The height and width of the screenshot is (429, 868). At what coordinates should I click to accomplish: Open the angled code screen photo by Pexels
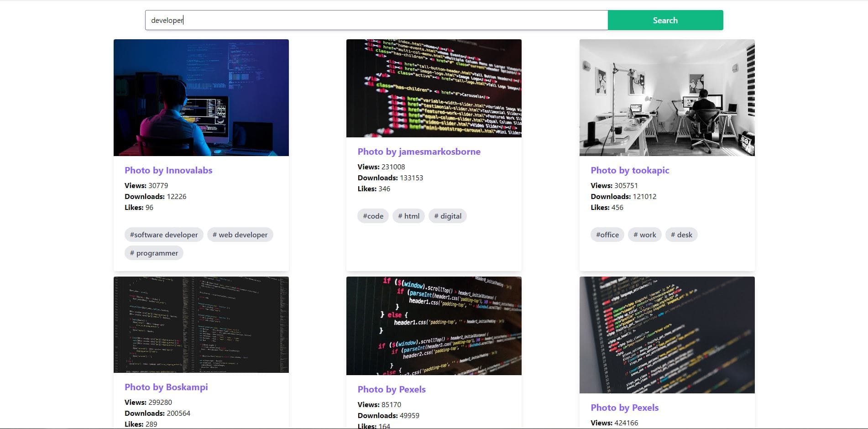(x=666, y=335)
